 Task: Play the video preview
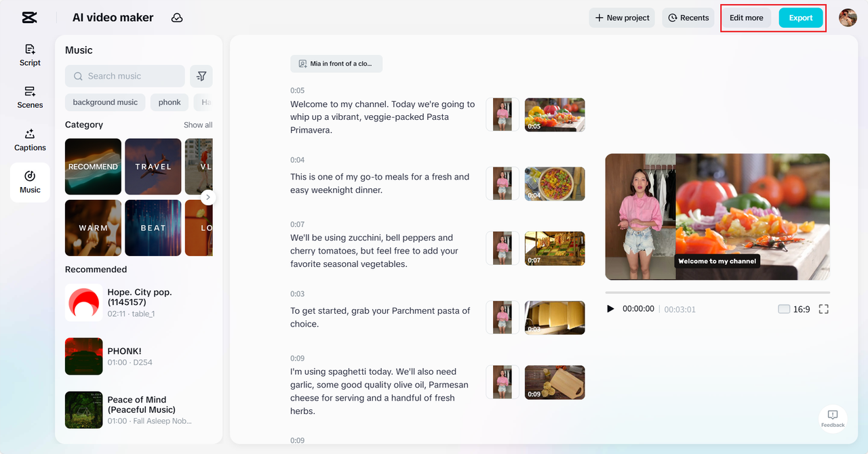tap(610, 309)
